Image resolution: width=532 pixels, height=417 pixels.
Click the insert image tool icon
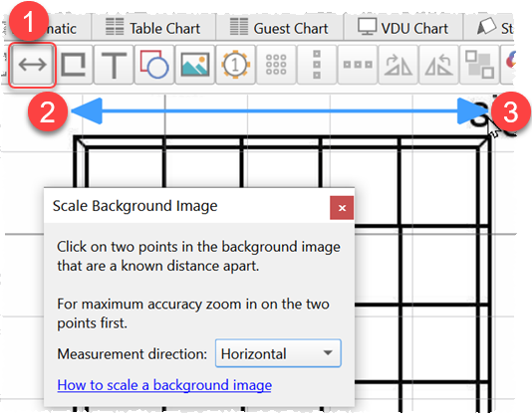tap(194, 65)
